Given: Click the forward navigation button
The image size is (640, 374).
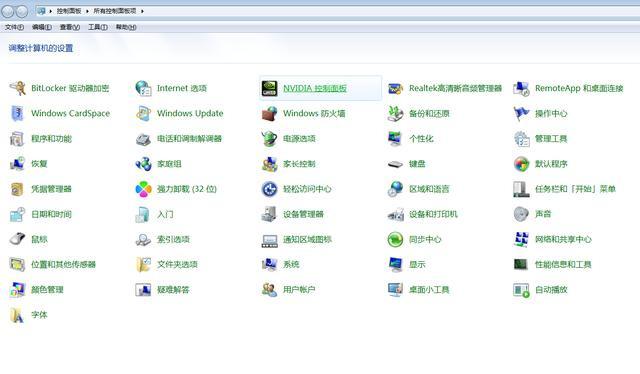Looking at the screenshot, I should [22, 11].
